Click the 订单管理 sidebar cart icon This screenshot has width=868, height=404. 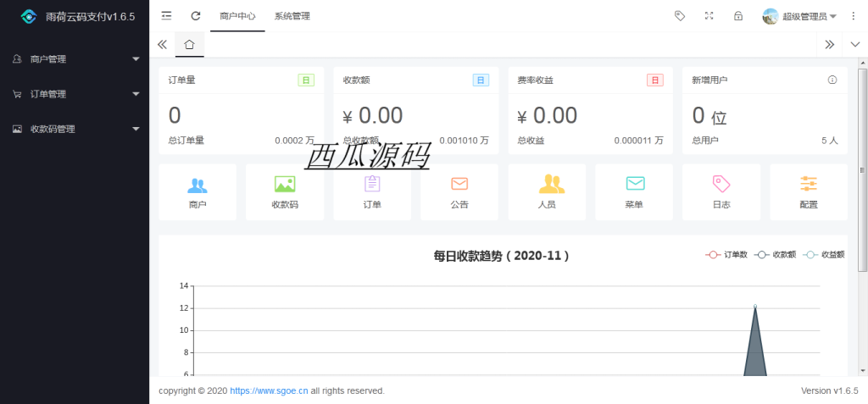click(x=17, y=94)
